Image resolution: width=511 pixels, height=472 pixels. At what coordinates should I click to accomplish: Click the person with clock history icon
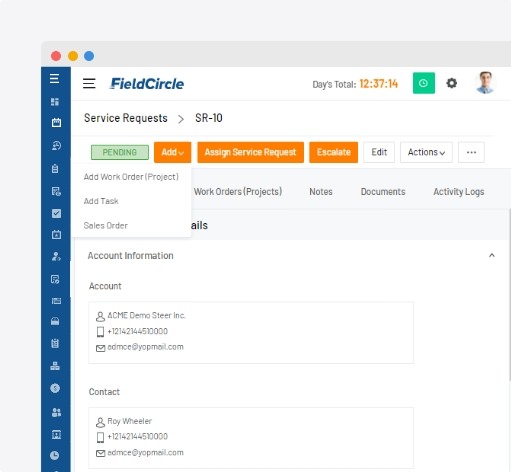click(x=56, y=146)
